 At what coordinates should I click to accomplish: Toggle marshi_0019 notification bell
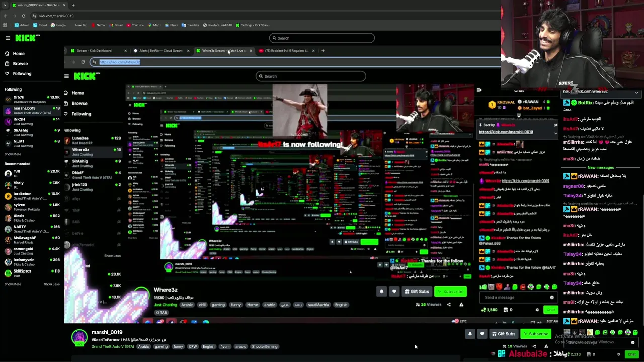(x=470, y=334)
